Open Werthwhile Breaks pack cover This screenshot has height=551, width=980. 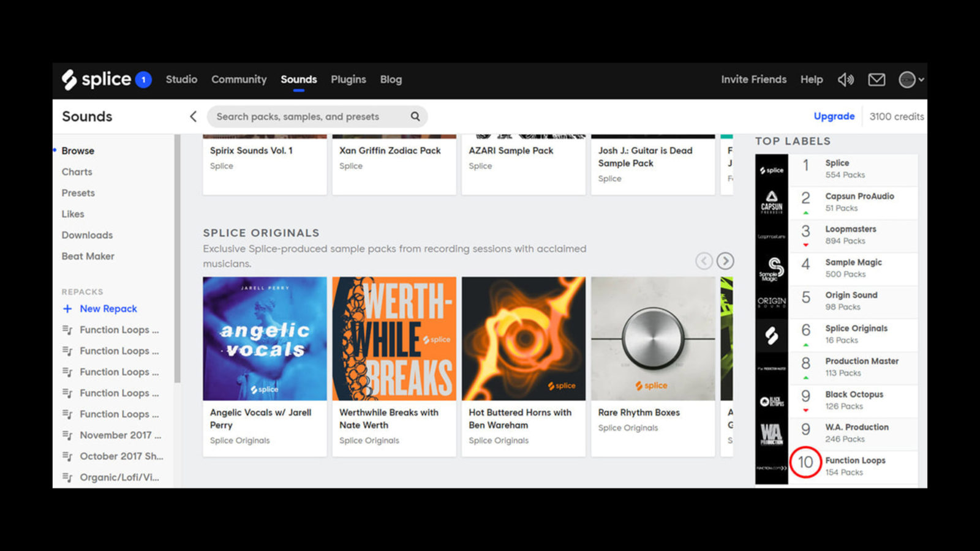(394, 339)
